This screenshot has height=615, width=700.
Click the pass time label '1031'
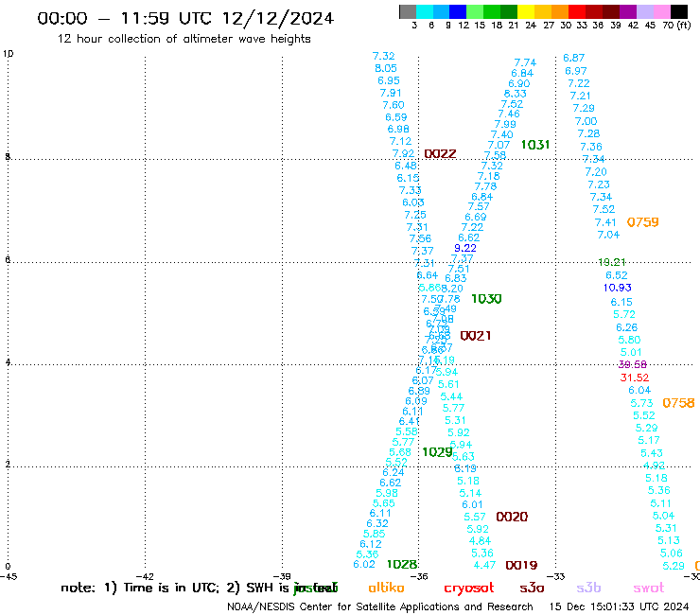pyautogui.click(x=535, y=145)
